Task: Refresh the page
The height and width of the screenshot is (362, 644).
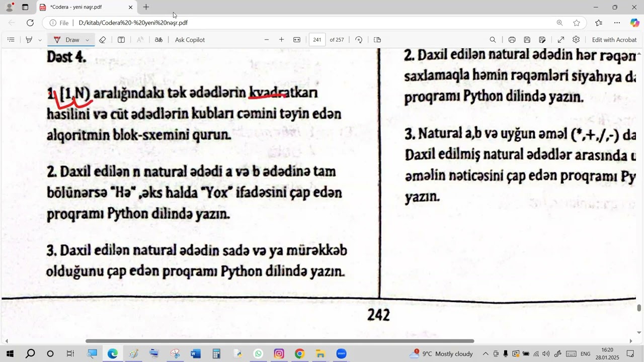Action: pos(30,23)
